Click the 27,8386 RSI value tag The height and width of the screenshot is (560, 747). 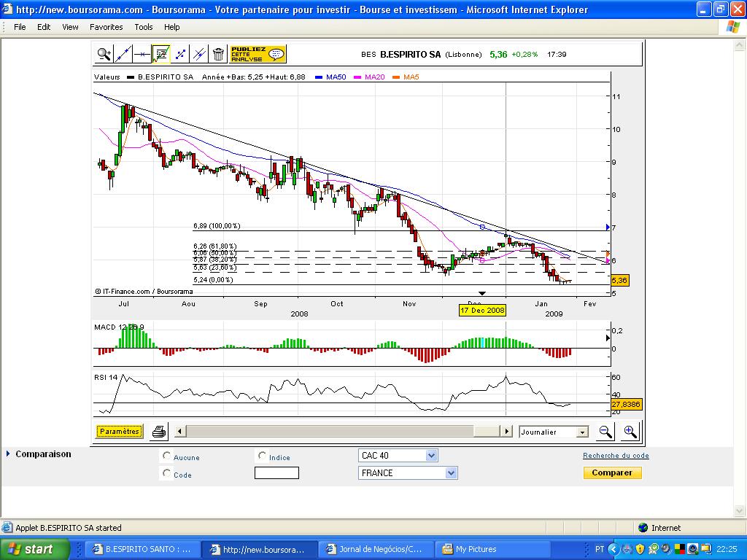click(x=626, y=404)
